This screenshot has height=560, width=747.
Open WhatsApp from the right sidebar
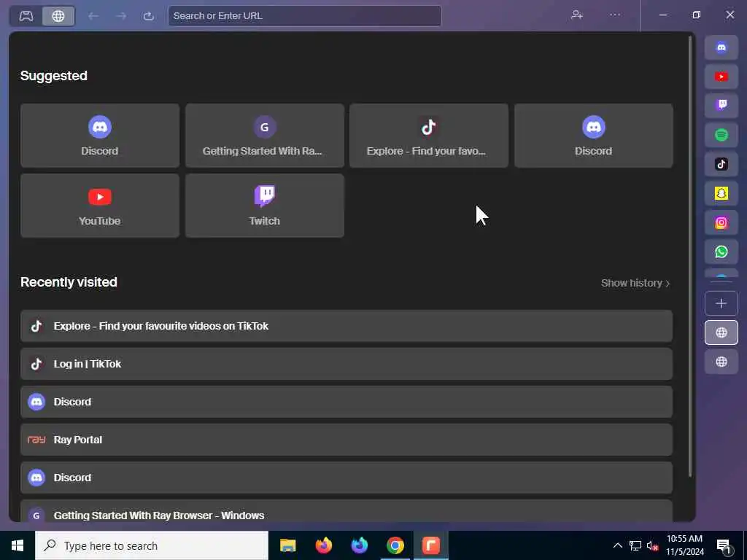[x=721, y=252]
